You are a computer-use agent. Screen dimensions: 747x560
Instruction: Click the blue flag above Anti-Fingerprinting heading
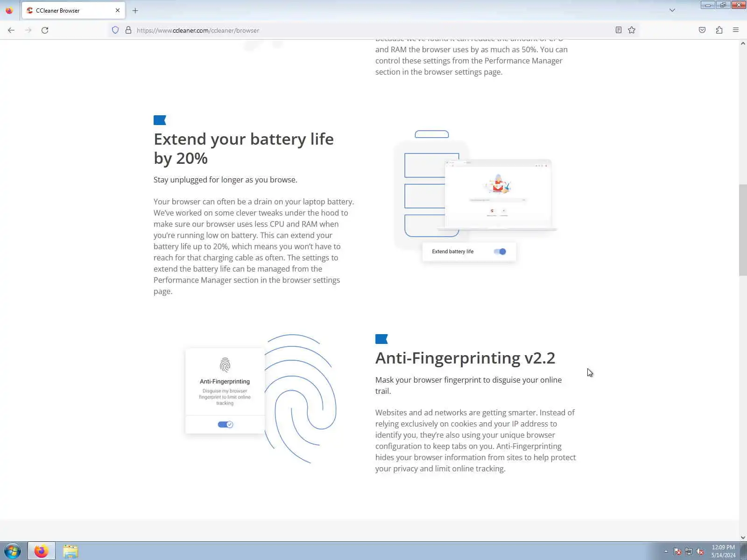[381, 339]
